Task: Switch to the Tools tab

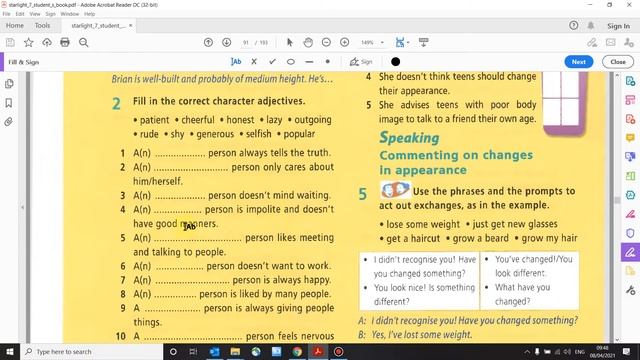Action: (x=42, y=26)
